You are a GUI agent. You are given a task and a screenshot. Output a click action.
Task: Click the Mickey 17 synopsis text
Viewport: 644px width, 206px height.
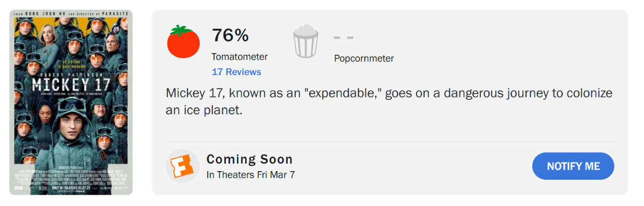pyautogui.click(x=389, y=101)
